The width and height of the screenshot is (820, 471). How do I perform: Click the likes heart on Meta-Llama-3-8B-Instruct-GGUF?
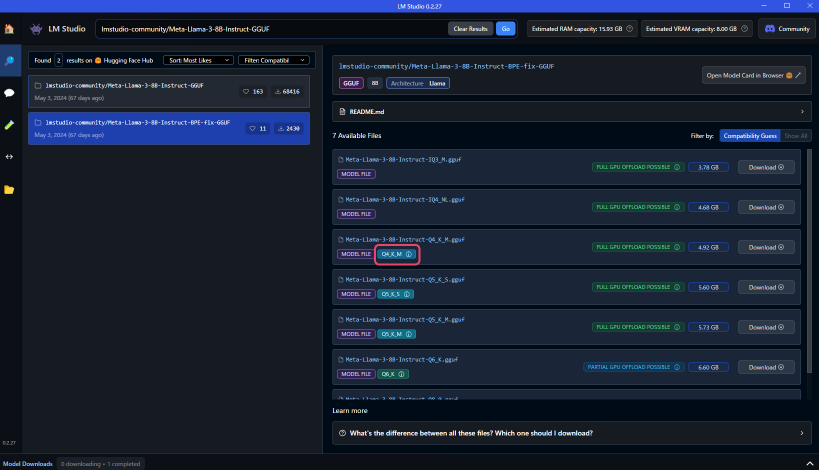(x=246, y=91)
